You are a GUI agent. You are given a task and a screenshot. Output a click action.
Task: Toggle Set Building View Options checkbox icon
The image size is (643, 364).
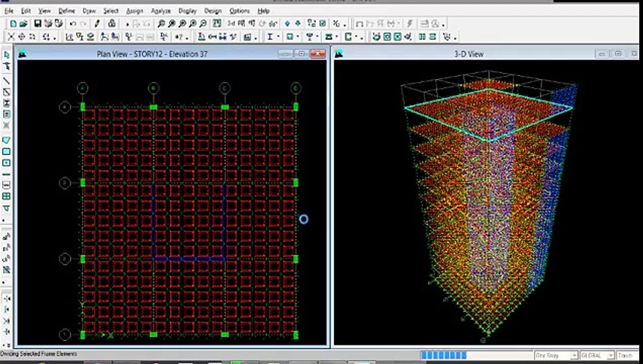tap(323, 24)
